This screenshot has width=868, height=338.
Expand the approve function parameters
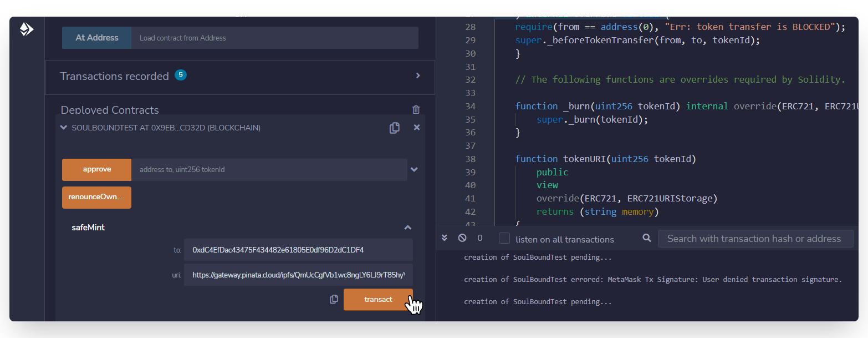[413, 169]
